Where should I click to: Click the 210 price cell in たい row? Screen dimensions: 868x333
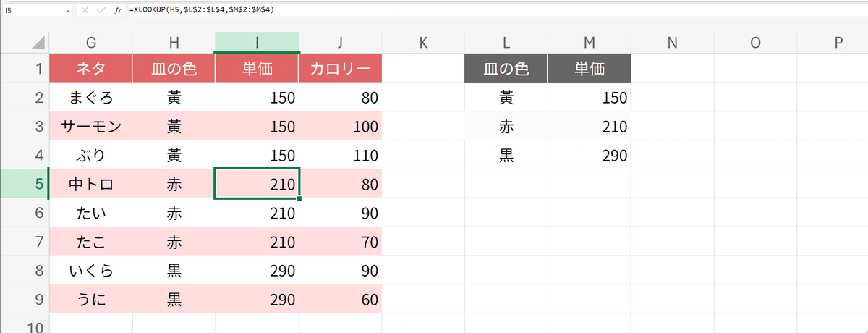pos(257,214)
